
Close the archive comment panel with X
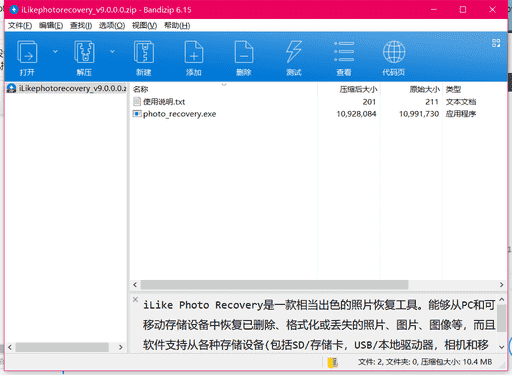point(135,299)
